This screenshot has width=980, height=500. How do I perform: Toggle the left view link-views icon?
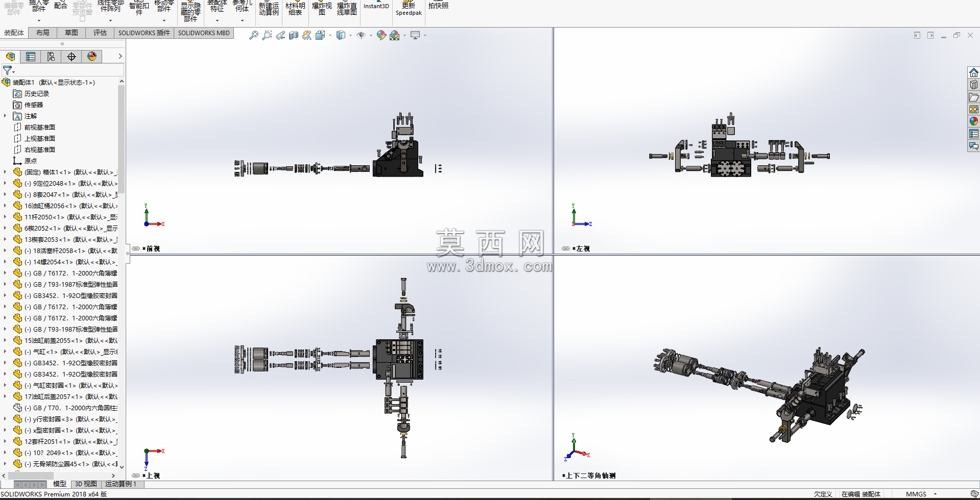(566, 248)
